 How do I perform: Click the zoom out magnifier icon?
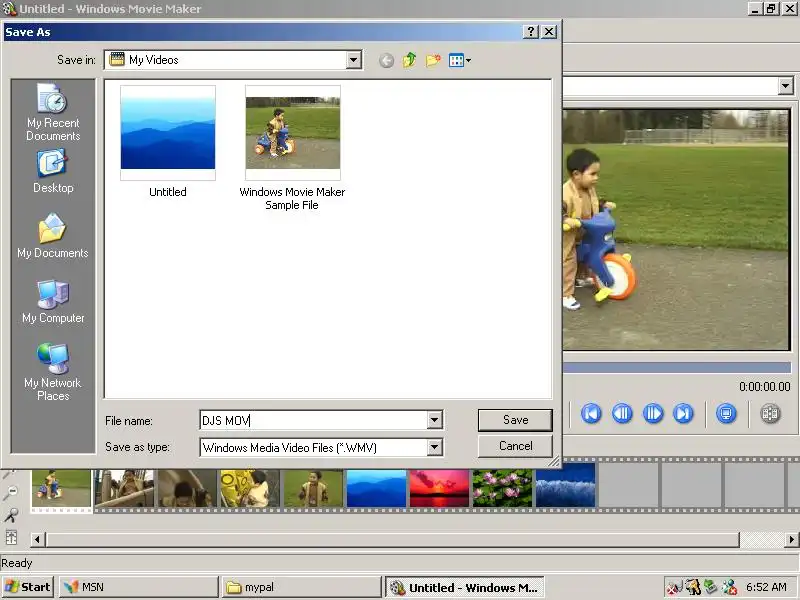point(11,492)
